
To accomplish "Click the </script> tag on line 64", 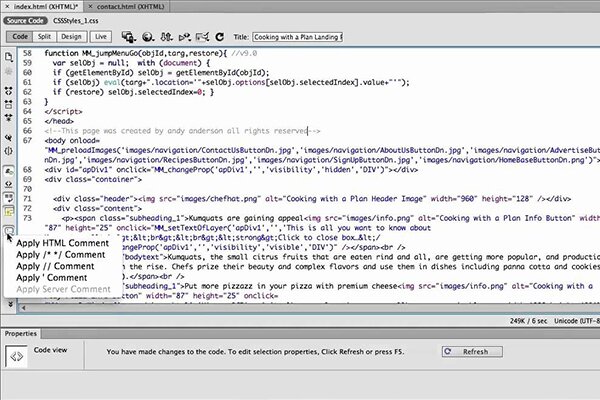I will pyautogui.click(x=64, y=111).
